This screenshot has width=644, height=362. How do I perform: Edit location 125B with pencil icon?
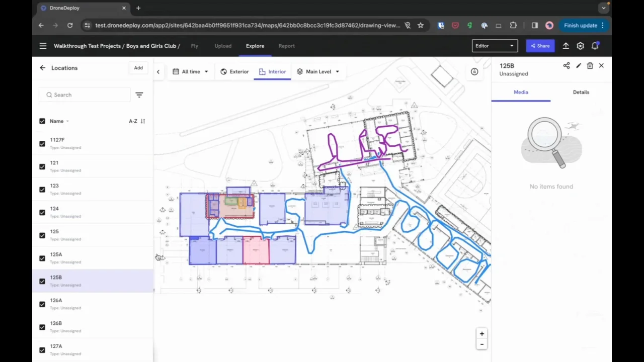tap(579, 66)
